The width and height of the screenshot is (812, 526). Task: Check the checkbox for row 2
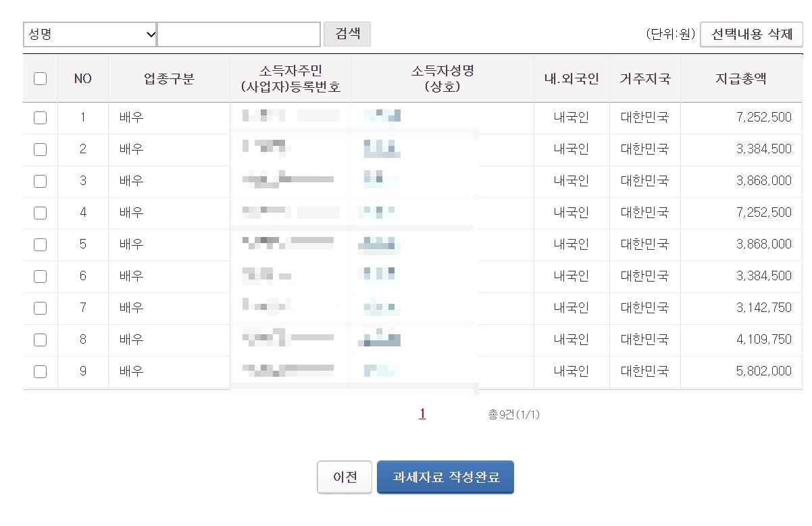(x=40, y=149)
